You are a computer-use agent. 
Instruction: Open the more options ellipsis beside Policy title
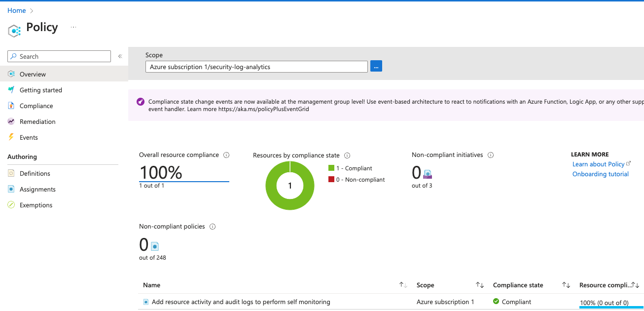[73, 27]
